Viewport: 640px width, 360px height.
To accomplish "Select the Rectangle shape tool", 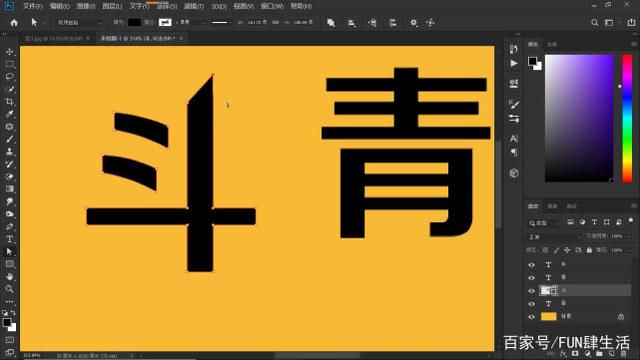I will point(9,264).
